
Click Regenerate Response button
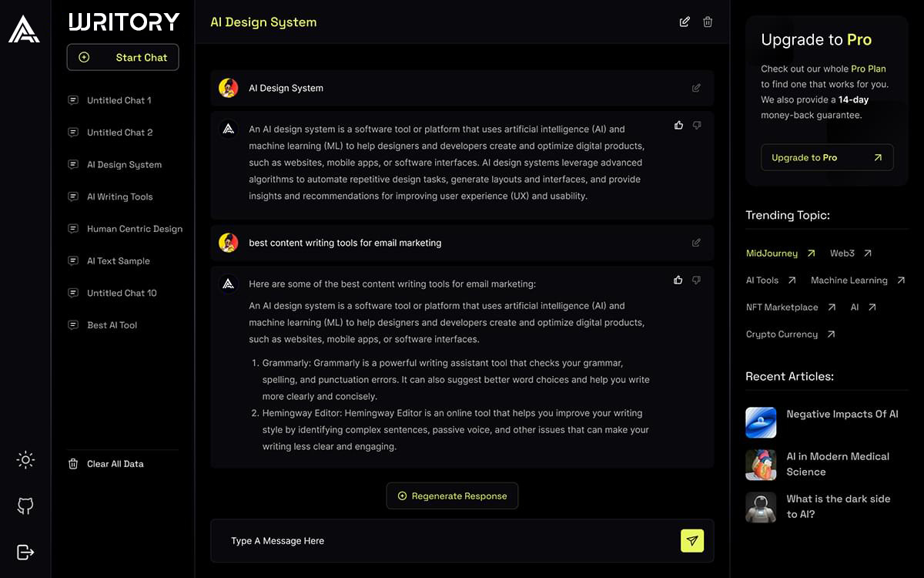click(x=452, y=496)
